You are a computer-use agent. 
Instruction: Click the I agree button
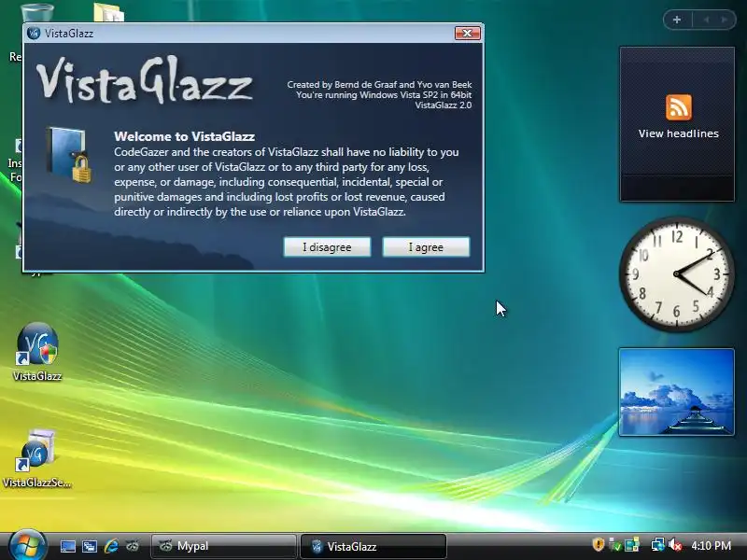426,247
